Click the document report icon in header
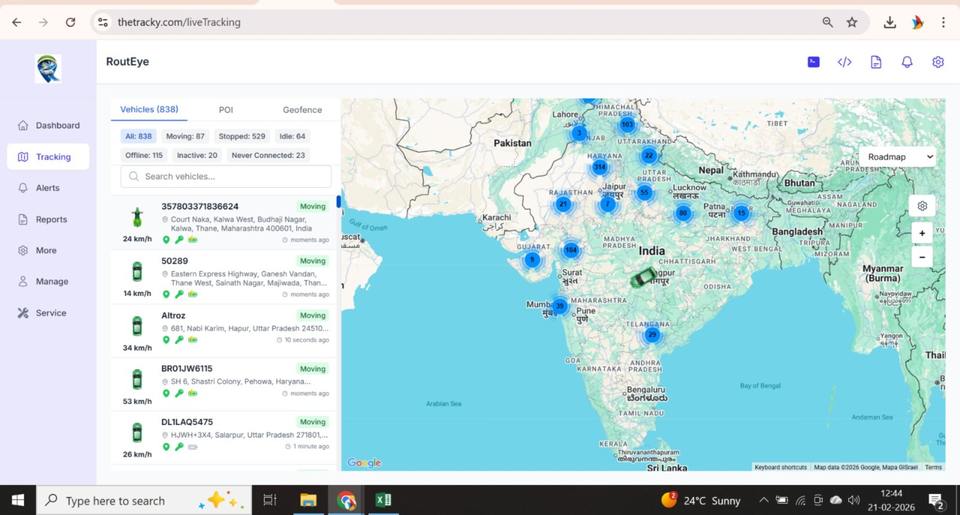Viewport: 960px width, 515px height. pyautogui.click(x=876, y=62)
